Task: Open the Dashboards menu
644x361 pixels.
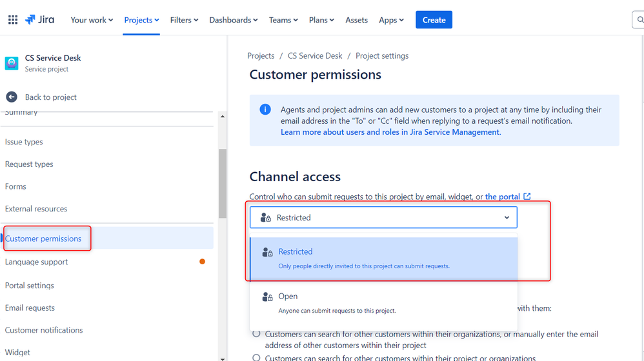Action: coord(234,20)
